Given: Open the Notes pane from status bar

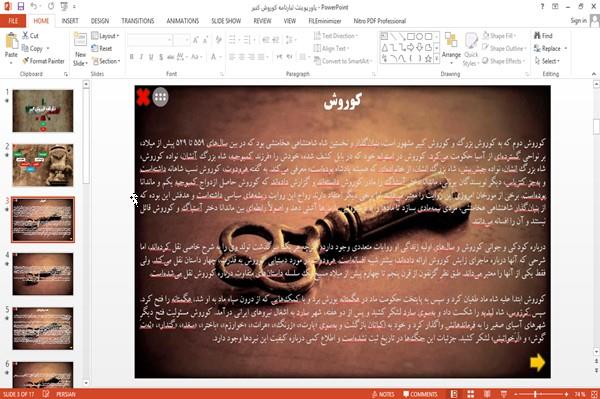Looking at the screenshot, I should [383, 394].
